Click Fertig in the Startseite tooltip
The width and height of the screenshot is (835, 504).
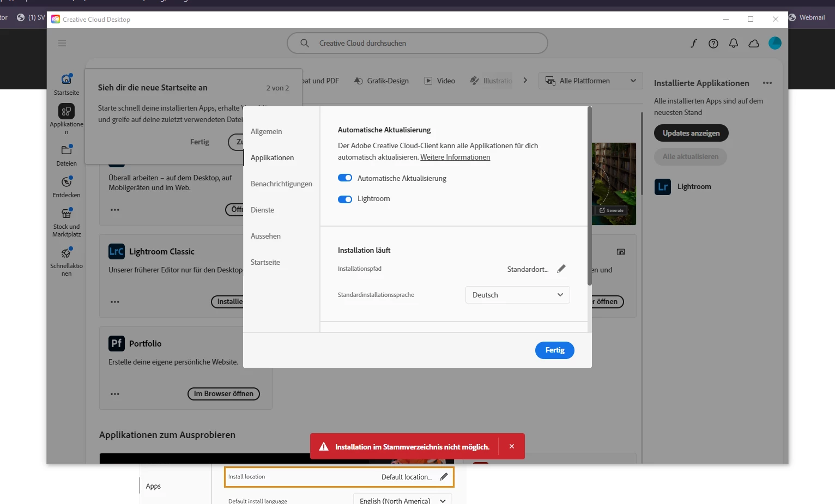(199, 142)
